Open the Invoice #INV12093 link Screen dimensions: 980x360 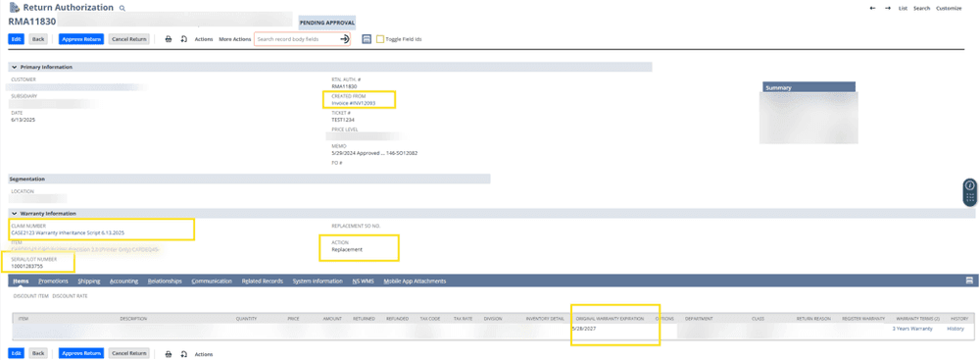pyautogui.click(x=353, y=103)
